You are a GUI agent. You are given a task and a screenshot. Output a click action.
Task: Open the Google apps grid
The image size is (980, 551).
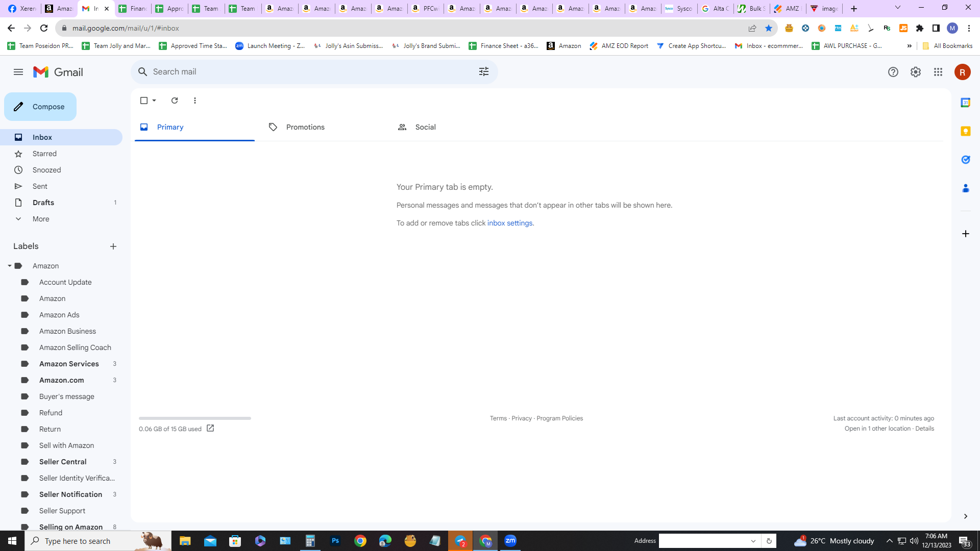click(x=938, y=72)
